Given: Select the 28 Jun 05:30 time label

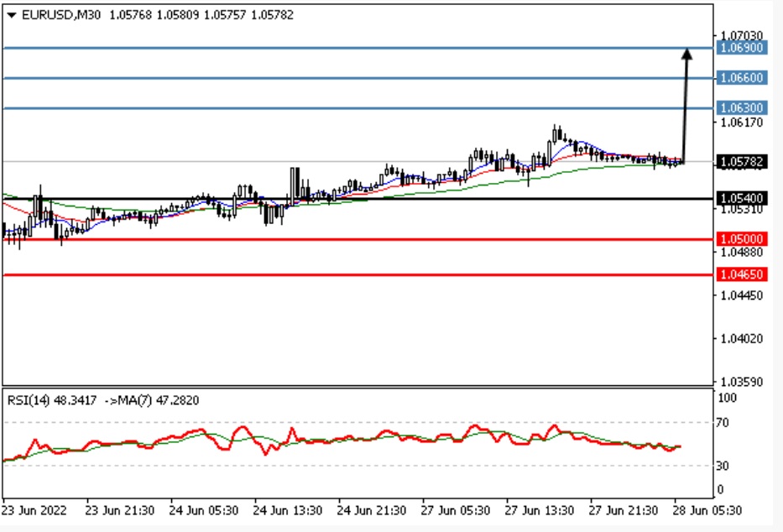Looking at the screenshot, I should point(707,511).
